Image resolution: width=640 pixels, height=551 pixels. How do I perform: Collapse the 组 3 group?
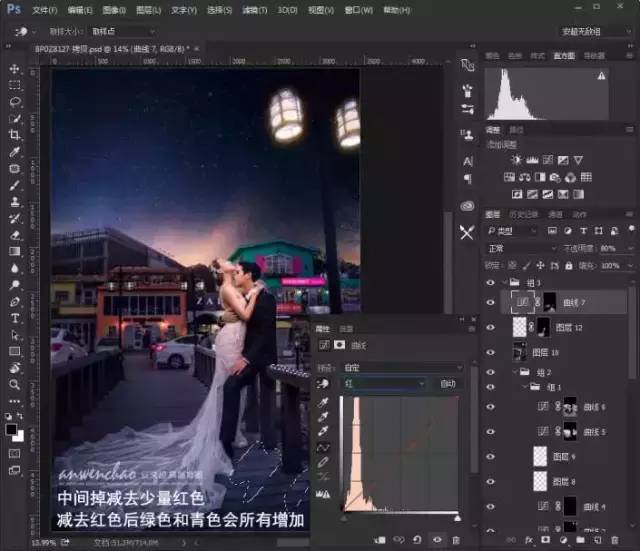point(505,282)
